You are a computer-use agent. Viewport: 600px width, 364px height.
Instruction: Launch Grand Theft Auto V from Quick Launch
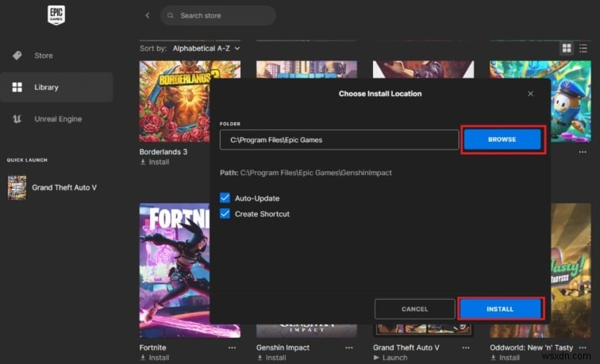coord(64,188)
